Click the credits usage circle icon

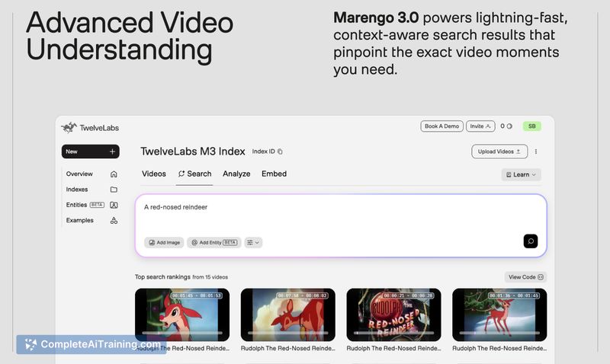coord(509,126)
